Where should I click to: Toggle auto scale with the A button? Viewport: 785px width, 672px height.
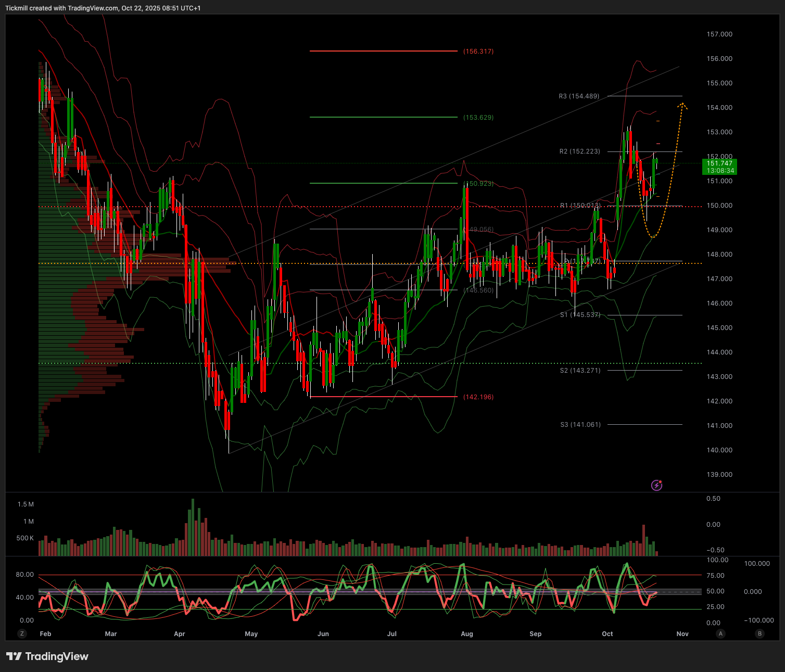click(x=720, y=633)
